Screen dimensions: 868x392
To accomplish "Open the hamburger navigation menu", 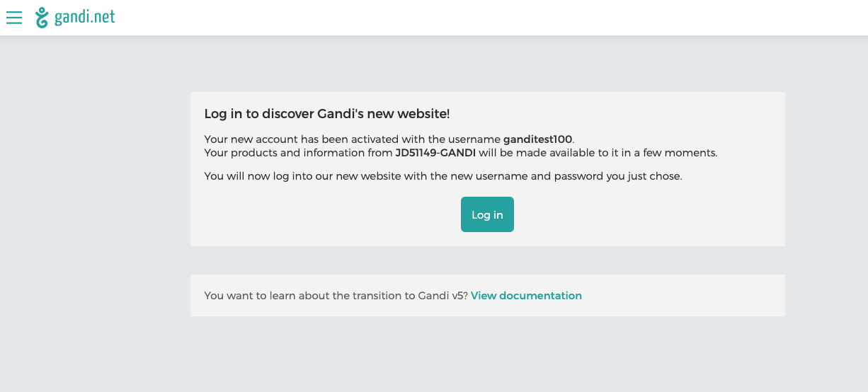I will click(14, 17).
